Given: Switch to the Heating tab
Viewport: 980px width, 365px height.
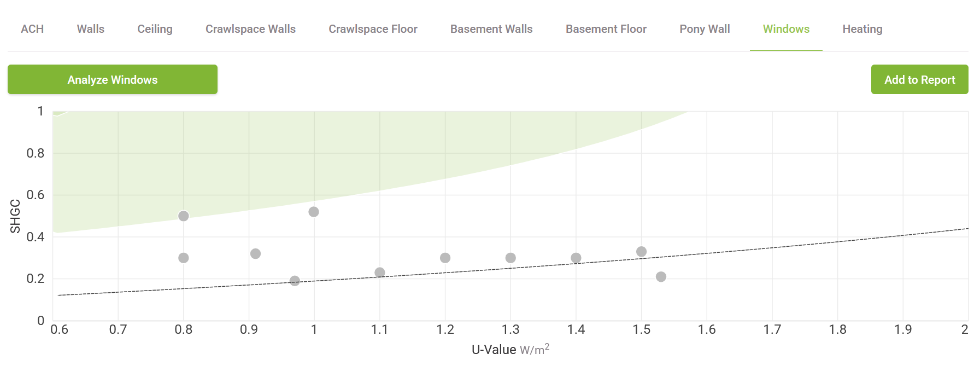Looking at the screenshot, I should [x=862, y=29].
